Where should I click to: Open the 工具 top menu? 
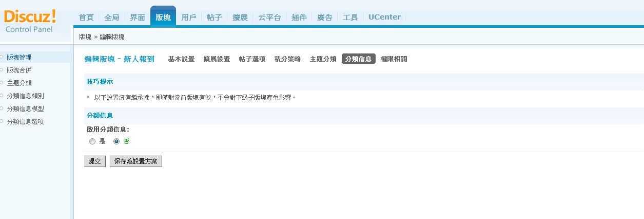350,17
